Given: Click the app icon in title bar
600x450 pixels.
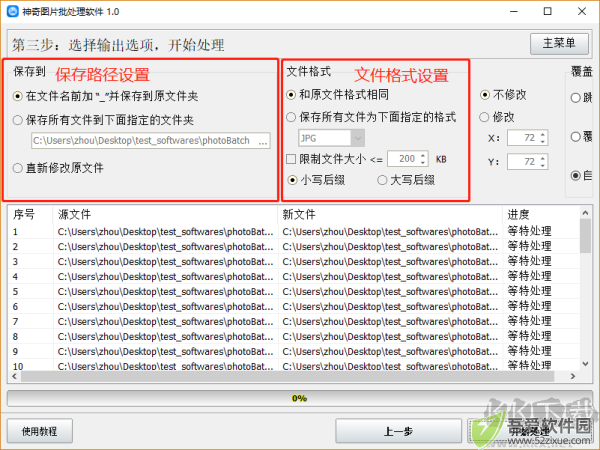Looking at the screenshot, I should coord(13,11).
